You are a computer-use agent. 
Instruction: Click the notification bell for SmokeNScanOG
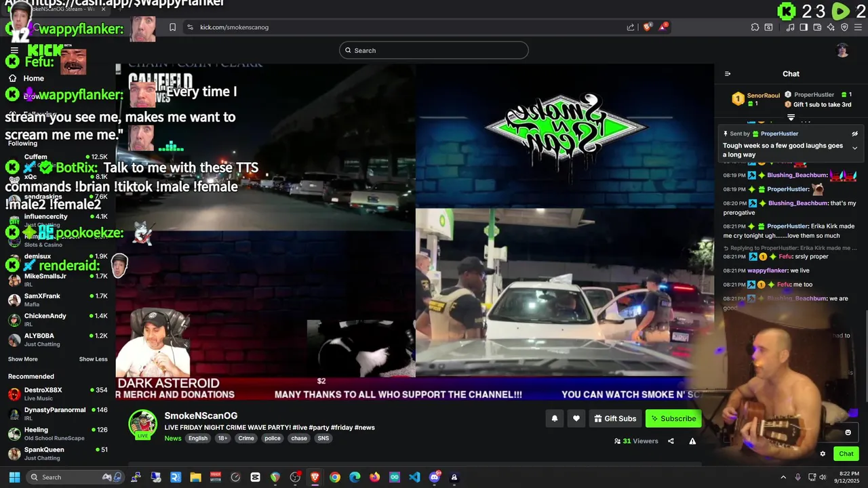coord(554,419)
